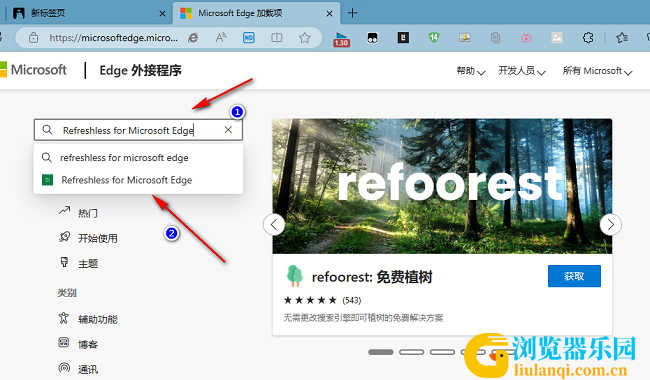Activate Read Aloud icon in address bar
This screenshot has height=380, width=650.
[x=221, y=38]
